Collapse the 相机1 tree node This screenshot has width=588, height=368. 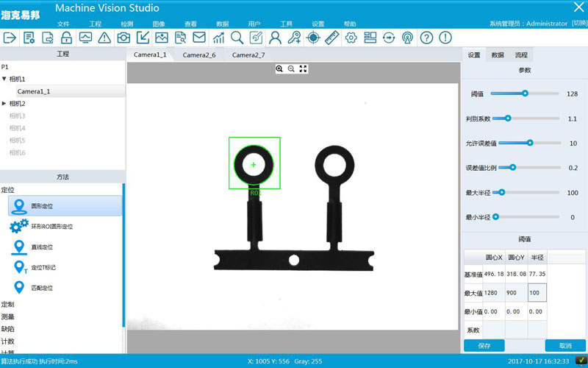pyautogui.click(x=4, y=79)
